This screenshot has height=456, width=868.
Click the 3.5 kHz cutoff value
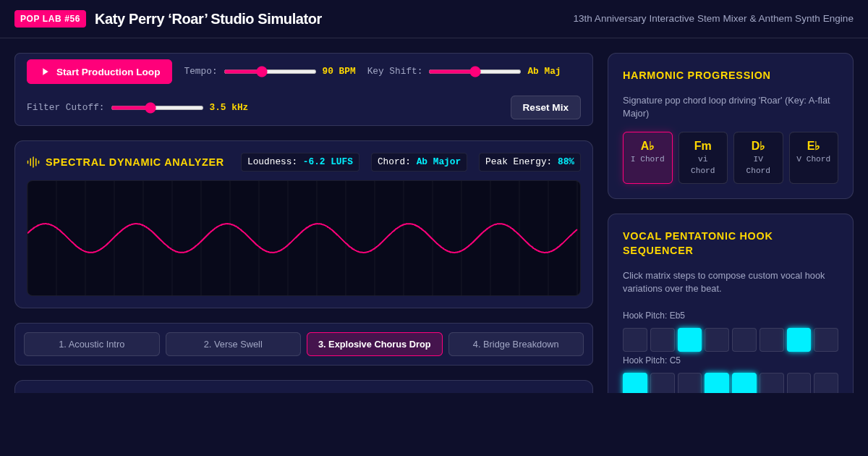(229, 108)
